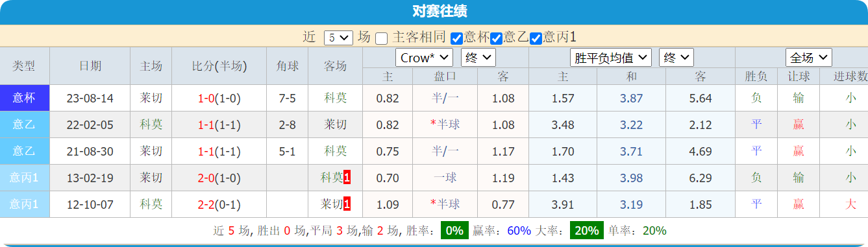Click the 意丙1 league cell for 12-10-07
868x247 pixels.
(25, 204)
